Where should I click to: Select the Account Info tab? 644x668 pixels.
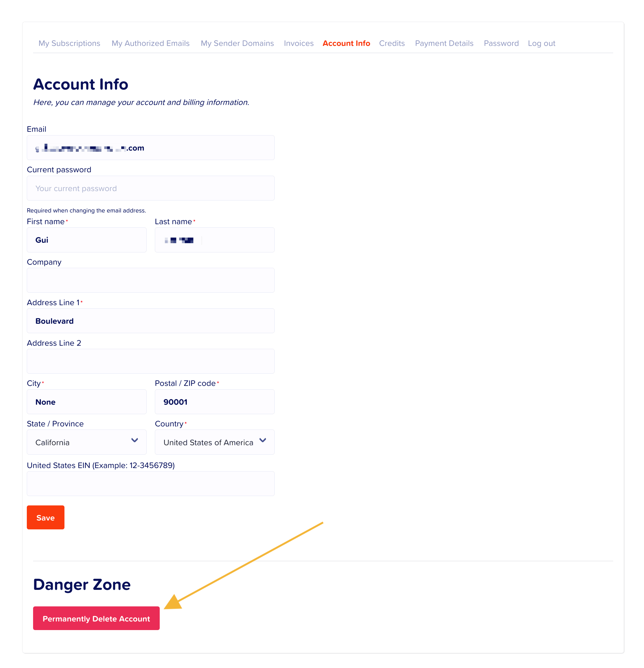(x=346, y=43)
